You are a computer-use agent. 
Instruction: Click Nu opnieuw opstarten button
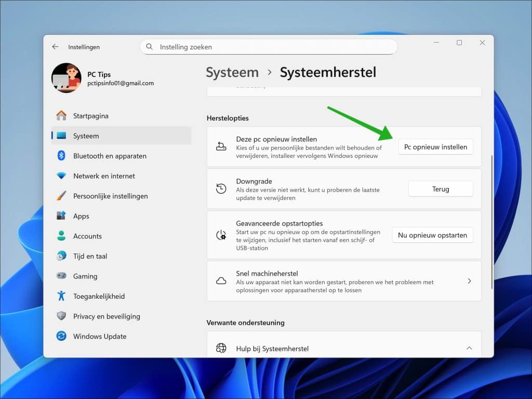coord(432,235)
